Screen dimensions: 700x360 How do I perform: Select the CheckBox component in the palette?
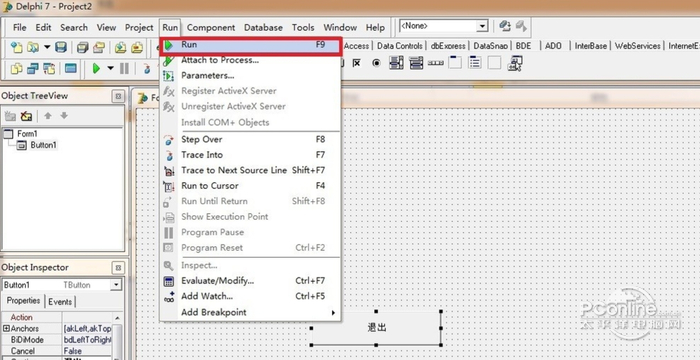point(356,63)
